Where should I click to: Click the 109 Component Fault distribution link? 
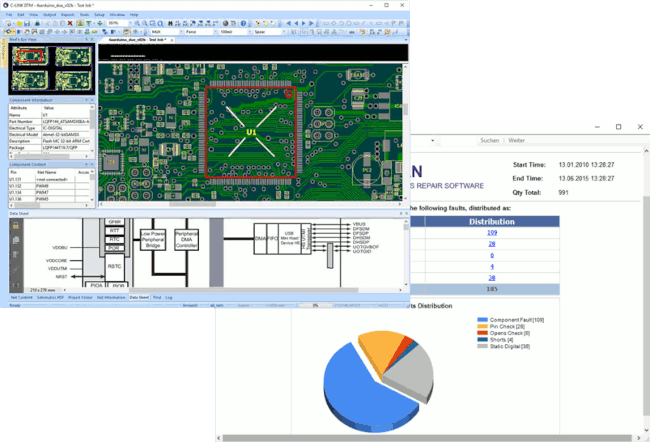[491, 231]
